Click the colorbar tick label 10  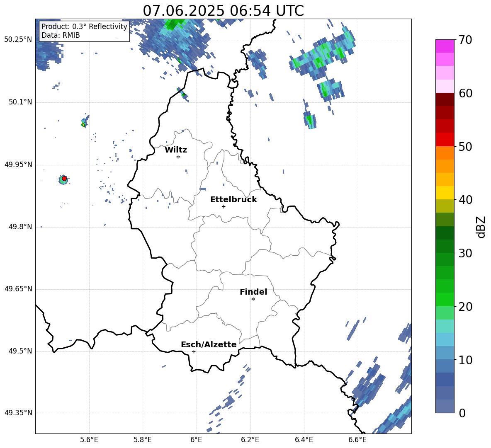[465, 360]
